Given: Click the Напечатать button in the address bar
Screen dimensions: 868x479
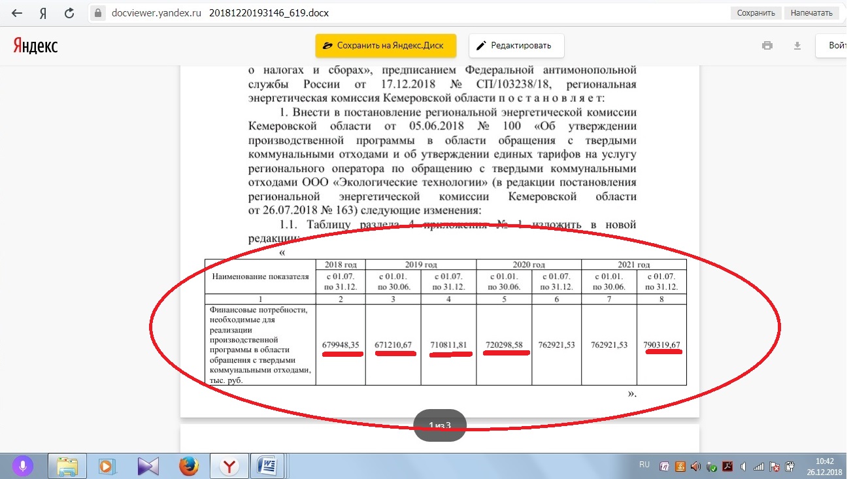Looking at the screenshot, I should 811,13.
